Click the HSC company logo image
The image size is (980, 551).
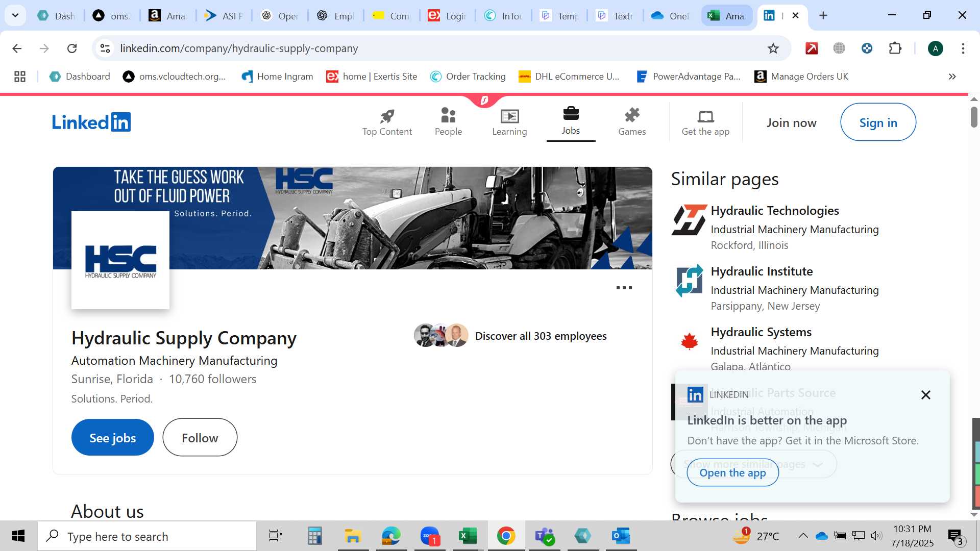(x=120, y=260)
